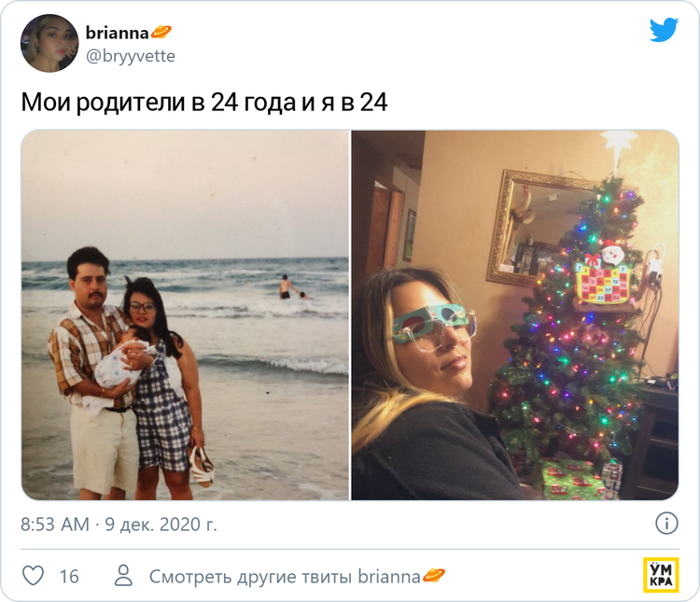Open the Christmas tree selfie photo
Image resolution: width=700 pixels, height=602 pixels.
coord(515,315)
